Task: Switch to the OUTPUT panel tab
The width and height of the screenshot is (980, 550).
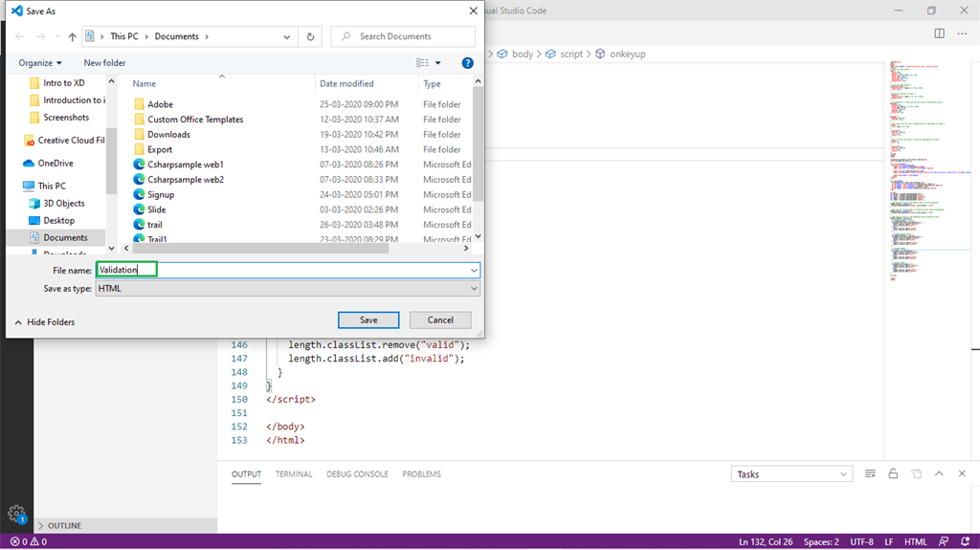Action: point(246,474)
